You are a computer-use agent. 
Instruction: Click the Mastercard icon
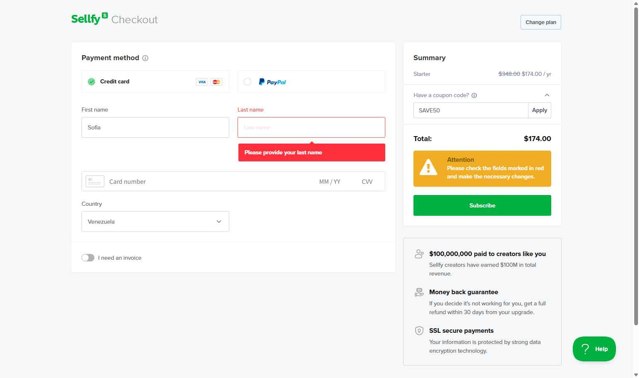tap(216, 82)
